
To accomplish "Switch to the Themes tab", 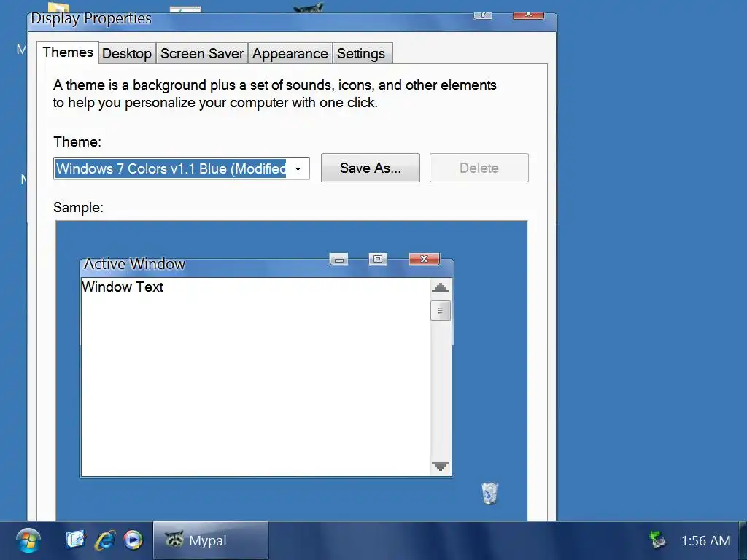I will (x=68, y=52).
